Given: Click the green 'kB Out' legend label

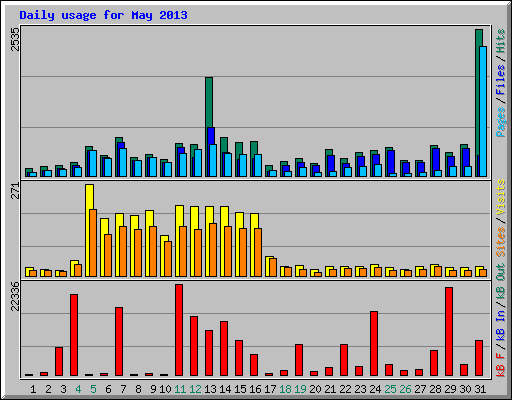Looking at the screenshot, I should (501, 282).
